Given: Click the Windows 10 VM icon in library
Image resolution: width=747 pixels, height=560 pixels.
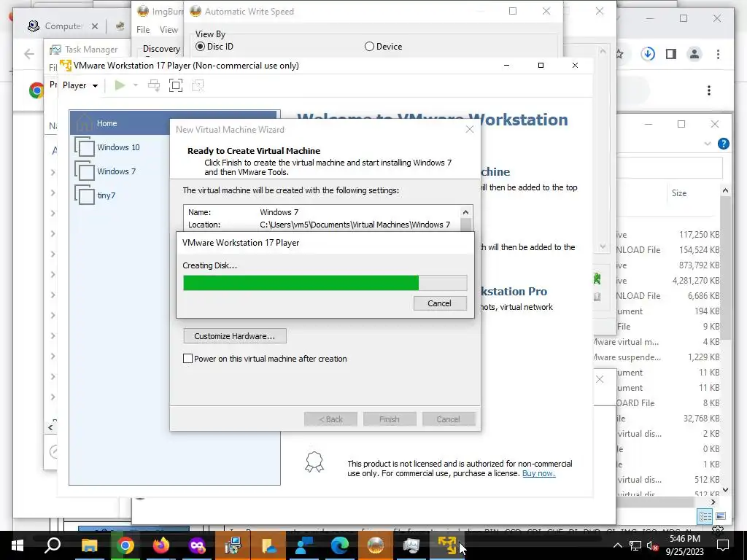Looking at the screenshot, I should 85,147.
